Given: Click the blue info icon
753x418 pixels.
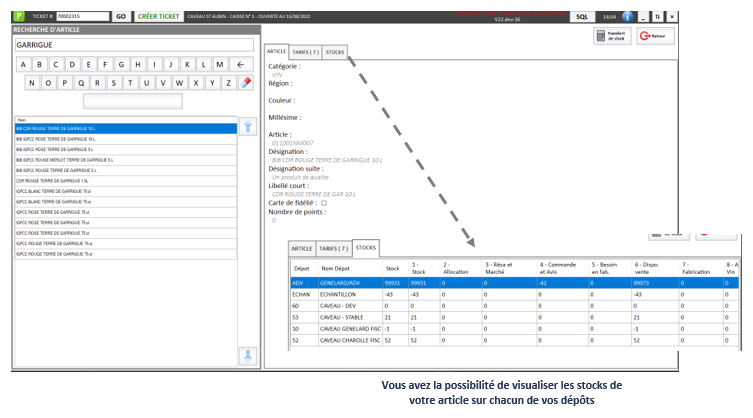Looking at the screenshot, I should coord(628,17).
